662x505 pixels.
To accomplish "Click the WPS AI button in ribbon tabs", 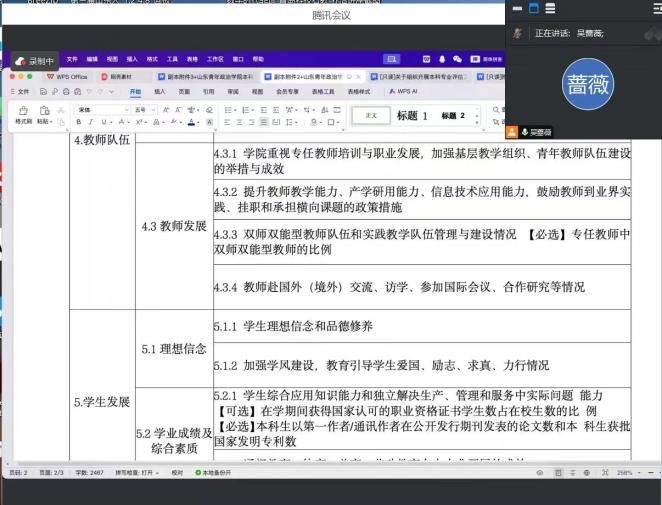I will tap(403, 90).
